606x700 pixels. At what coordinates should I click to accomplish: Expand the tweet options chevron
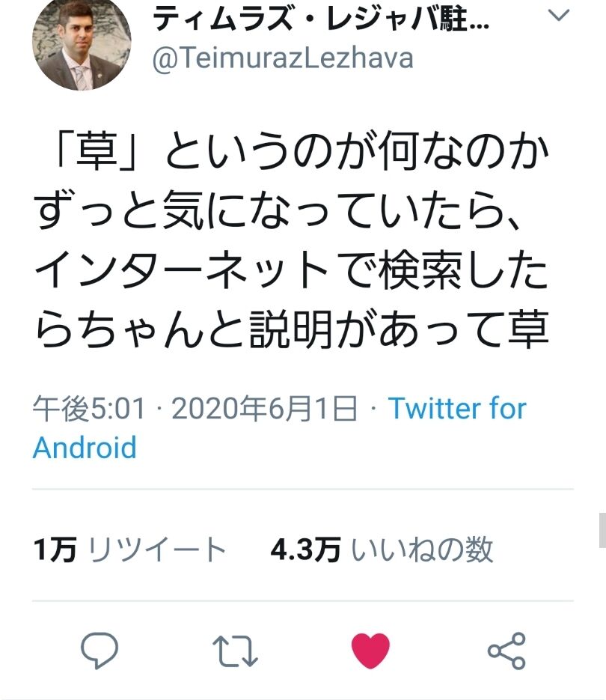(558, 16)
